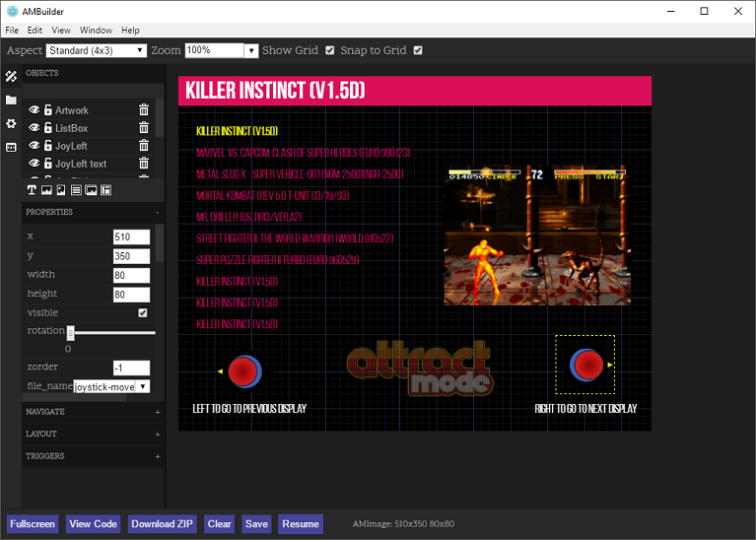Select the right joystick image on canvas

coord(584,365)
